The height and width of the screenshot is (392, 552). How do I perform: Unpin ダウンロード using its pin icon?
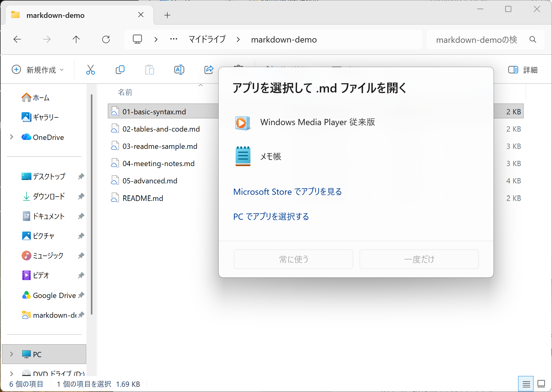(81, 196)
